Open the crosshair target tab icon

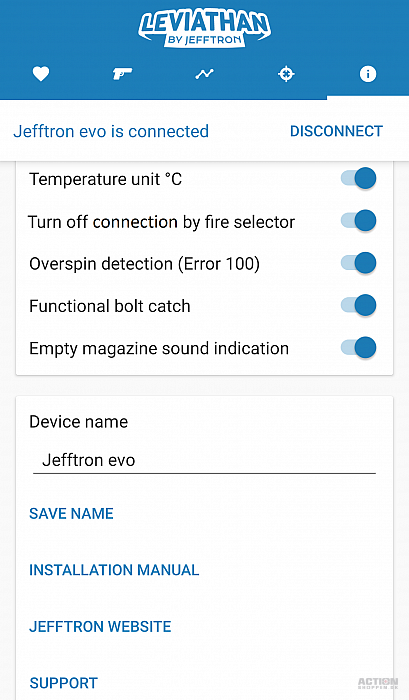286,74
